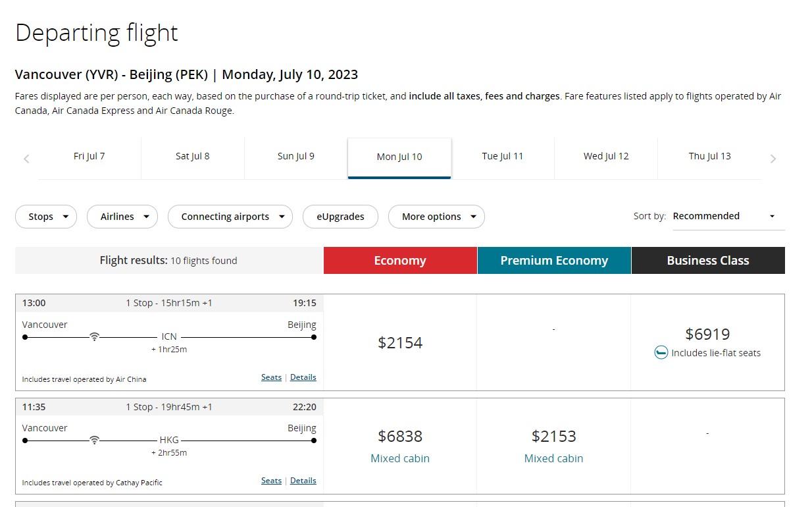Expand the Airlines filter
The image size is (812, 507).
(x=122, y=217)
